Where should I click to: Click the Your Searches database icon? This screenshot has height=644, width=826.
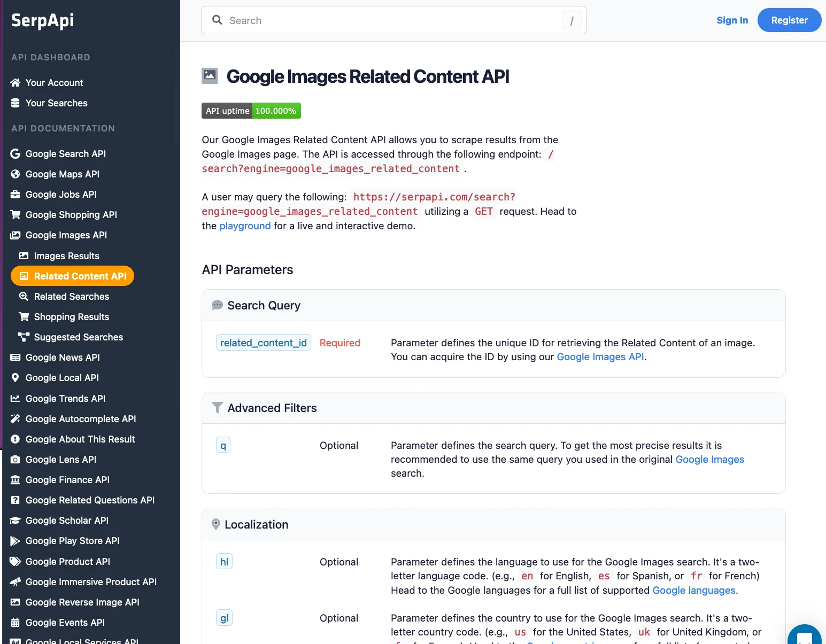pyautogui.click(x=16, y=103)
